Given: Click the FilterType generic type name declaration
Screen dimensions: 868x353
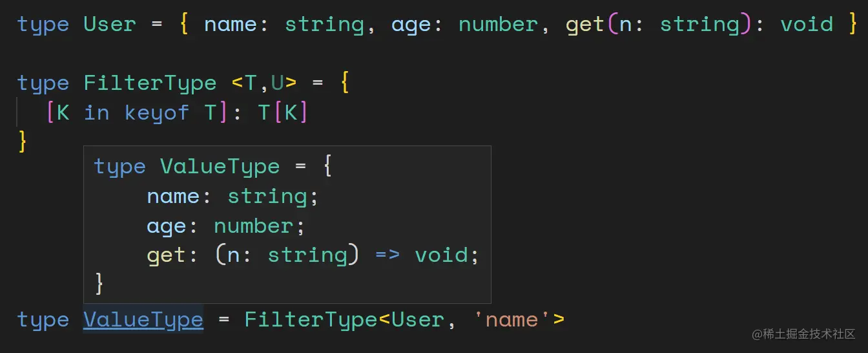Looking at the screenshot, I should coord(150,83).
